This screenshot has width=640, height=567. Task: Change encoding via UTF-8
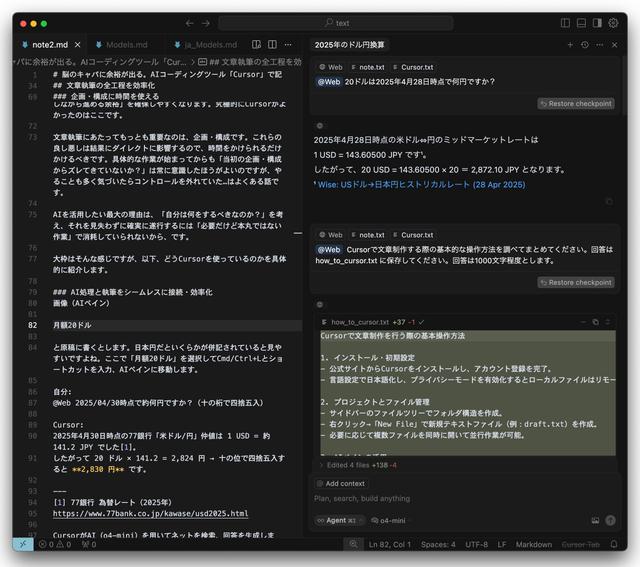[476, 545]
